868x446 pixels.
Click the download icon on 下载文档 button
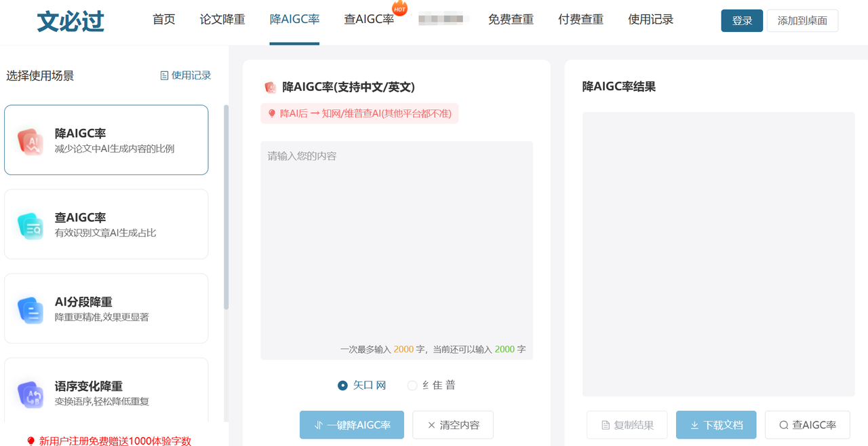click(694, 425)
